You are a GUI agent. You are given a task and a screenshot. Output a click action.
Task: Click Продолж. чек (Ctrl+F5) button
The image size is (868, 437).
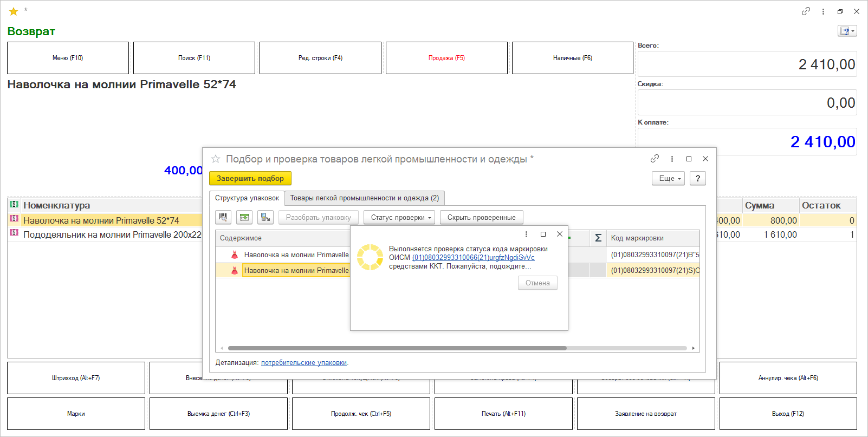[x=361, y=414]
